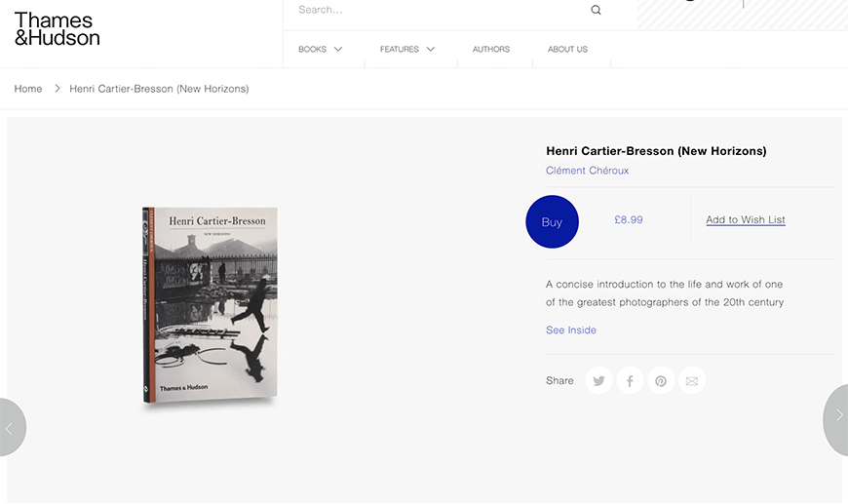The image size is (848, 504).
Task: Click the Henri Cartier-Bresson breadcrumb item
Action: click(x=159, y=89)
